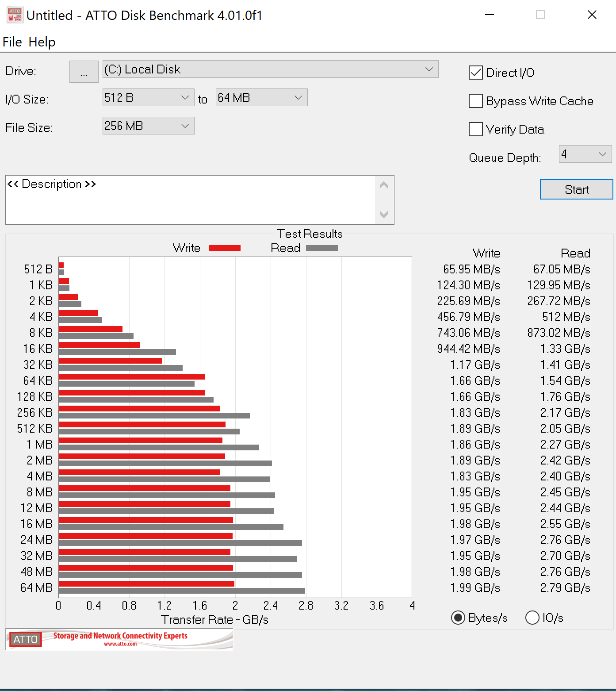
Task: Click the Description scrollbar up arrow
Action: coord(384,185)
